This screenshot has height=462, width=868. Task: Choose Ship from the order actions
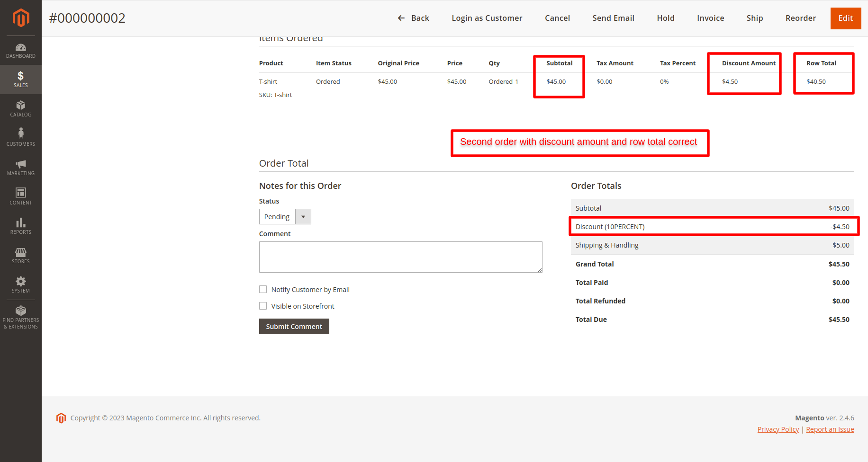[754, 18]
